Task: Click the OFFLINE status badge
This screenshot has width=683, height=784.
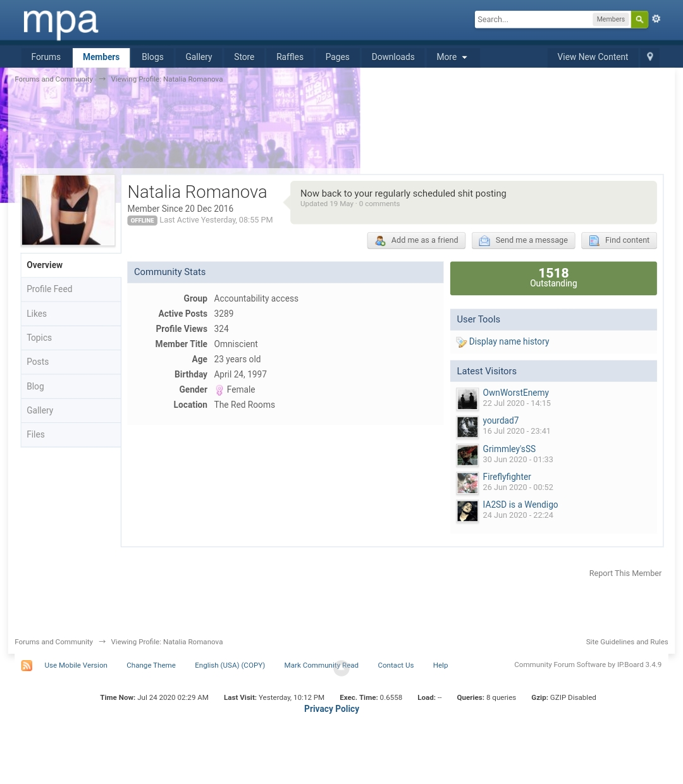Action: [142, 221]
